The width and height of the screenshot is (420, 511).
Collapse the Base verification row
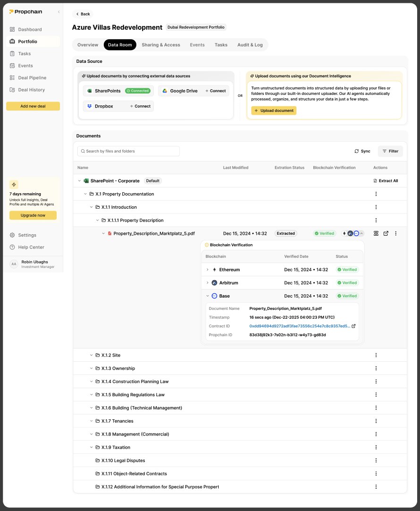[x=207, y=296]
